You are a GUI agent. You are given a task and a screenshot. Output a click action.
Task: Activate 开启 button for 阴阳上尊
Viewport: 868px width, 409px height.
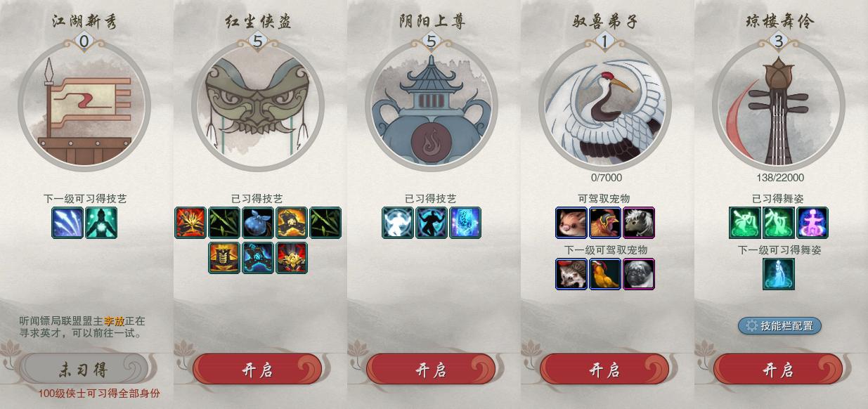[x=431, y=370]
